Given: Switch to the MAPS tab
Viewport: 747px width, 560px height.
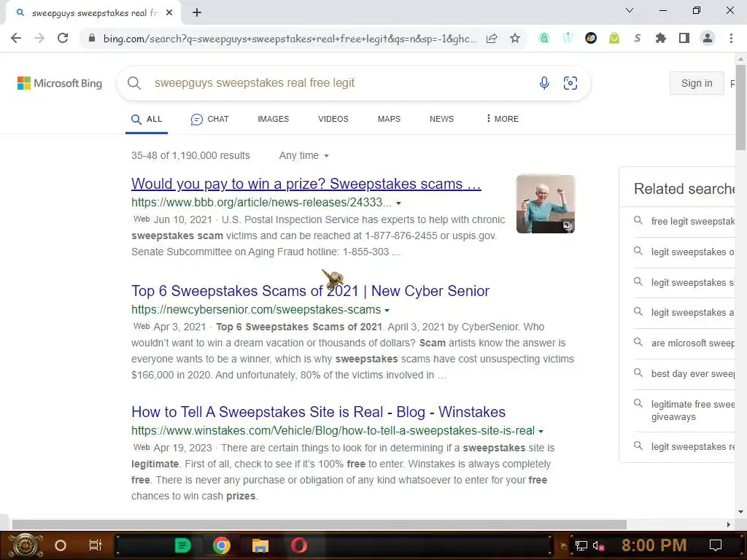Looking at the screenshot, I should (x=389, y=119).
